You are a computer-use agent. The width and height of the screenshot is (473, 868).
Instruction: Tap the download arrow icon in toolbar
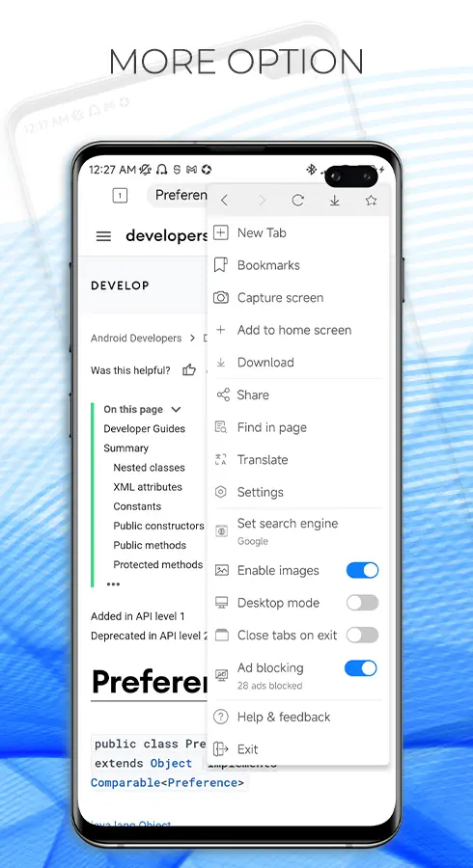tap(335, 201)
